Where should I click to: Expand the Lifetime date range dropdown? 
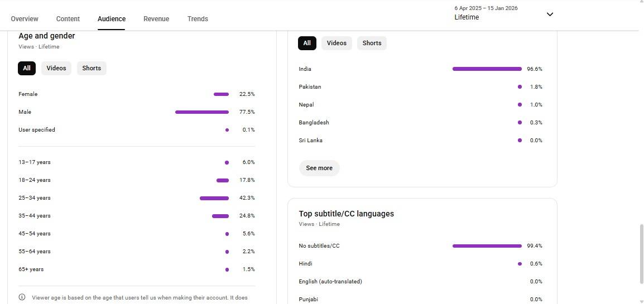click(549, 15)
